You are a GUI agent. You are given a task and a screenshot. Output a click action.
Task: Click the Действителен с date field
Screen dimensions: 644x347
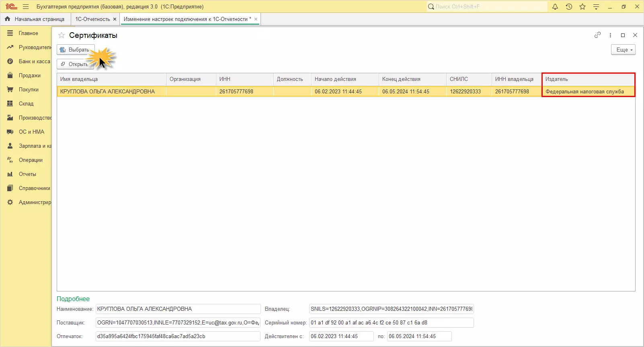click(x=341, y=337)
